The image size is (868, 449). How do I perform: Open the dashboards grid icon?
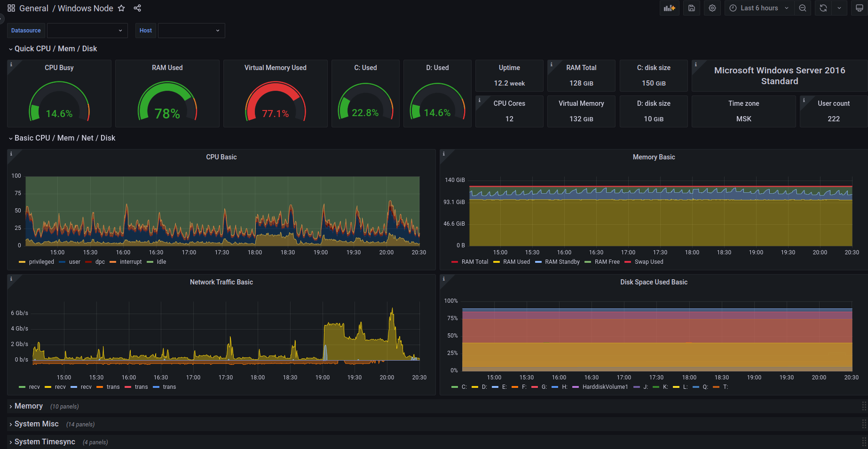point(11,8)
